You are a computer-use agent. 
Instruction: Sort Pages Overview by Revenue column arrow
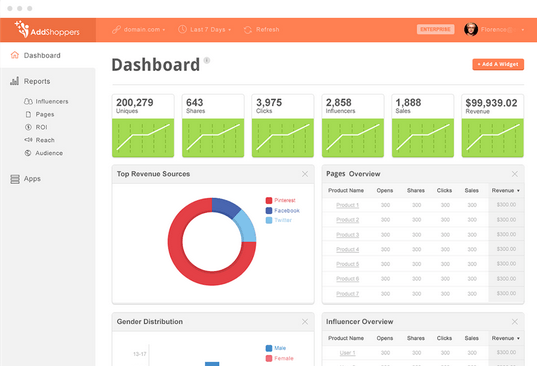tap(518, 191)
